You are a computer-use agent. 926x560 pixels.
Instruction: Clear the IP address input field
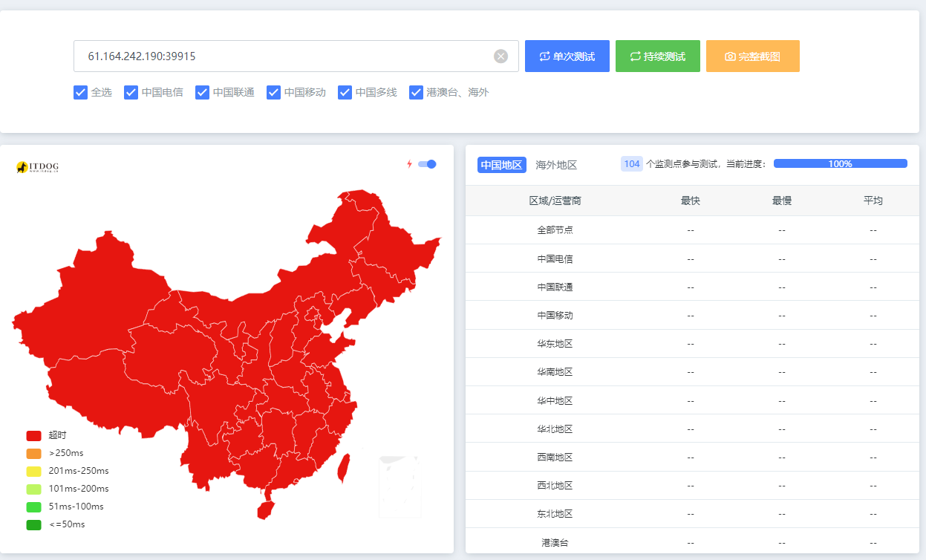click(x=501, y=56)
